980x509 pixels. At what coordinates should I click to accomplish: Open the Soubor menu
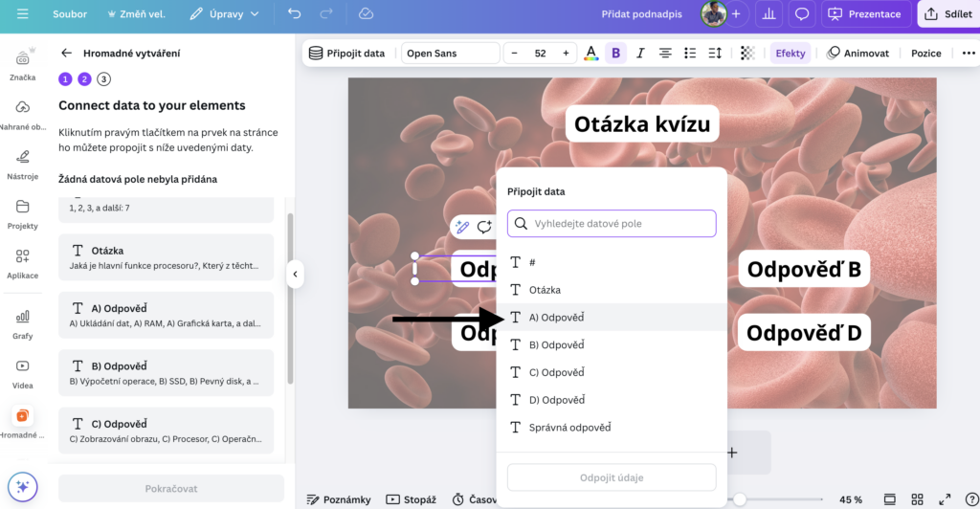tap(69, 13)
